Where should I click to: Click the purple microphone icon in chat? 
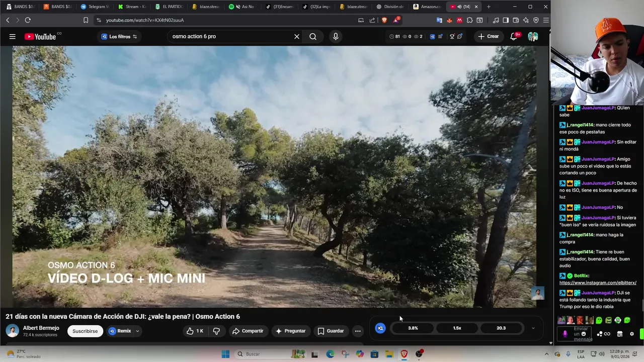coord(565,334)
